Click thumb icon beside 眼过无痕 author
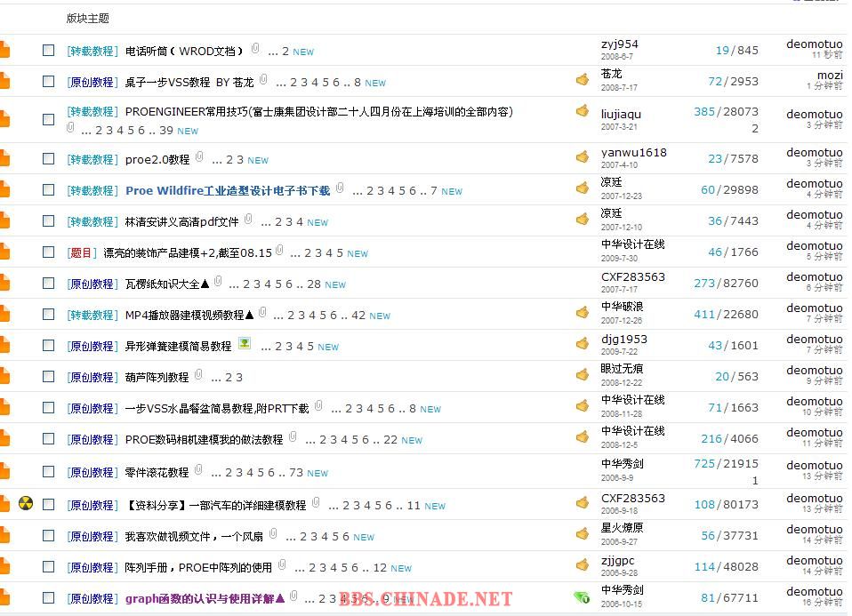The height and width of the screenshot is (616, 852). click(583, 373)
